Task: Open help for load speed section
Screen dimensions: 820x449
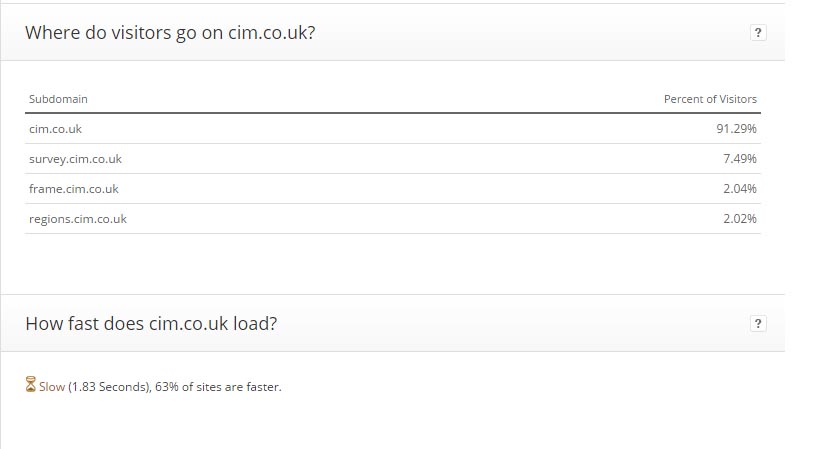Action: click(x=758, y=324)
